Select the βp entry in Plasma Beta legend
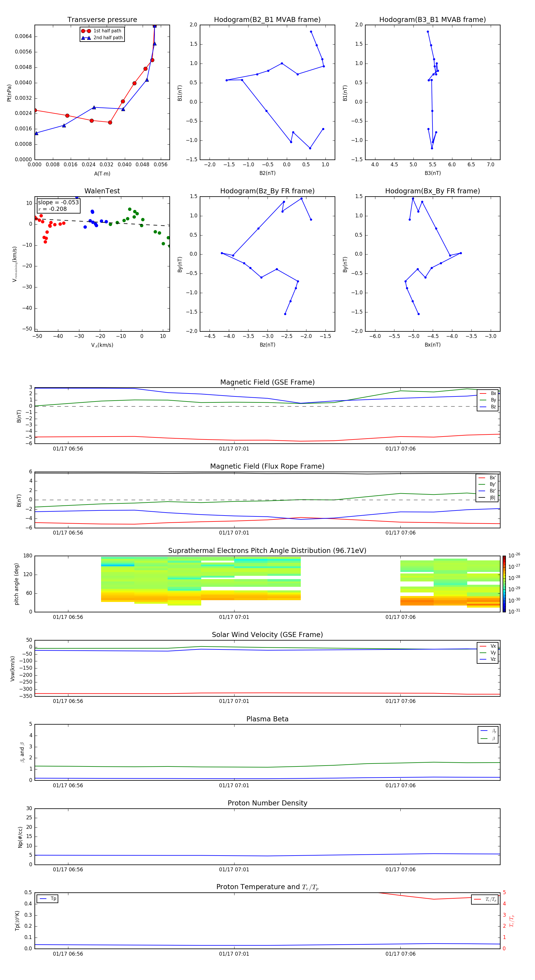The height and width of the screenshot is (980, 535). point(488,731)
